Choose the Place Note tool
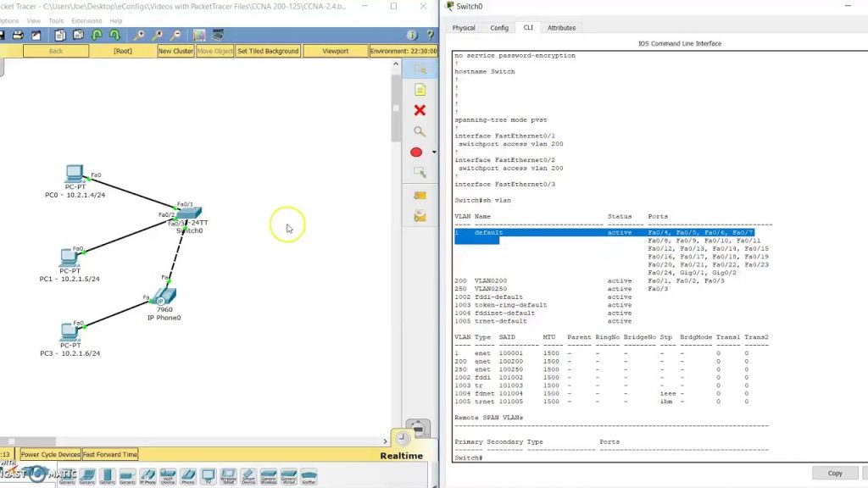Viewport: 868px width, 488px height. (x=419, y=90)
